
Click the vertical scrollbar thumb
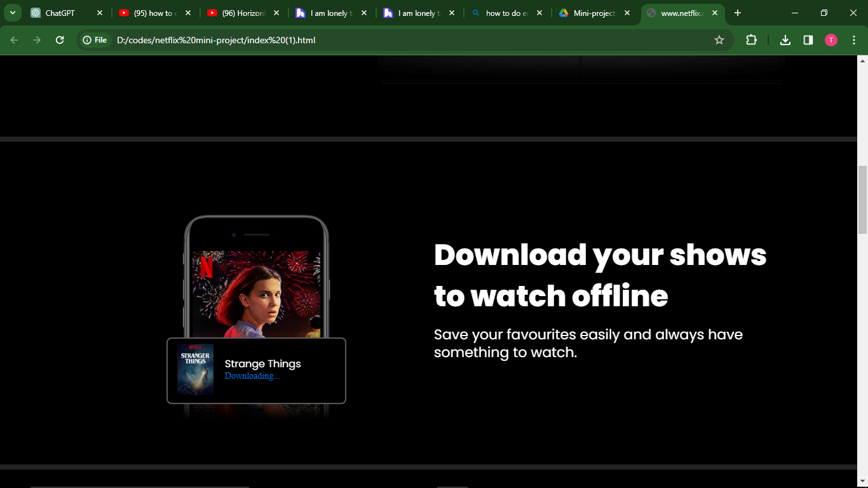(x=862, y=200)
